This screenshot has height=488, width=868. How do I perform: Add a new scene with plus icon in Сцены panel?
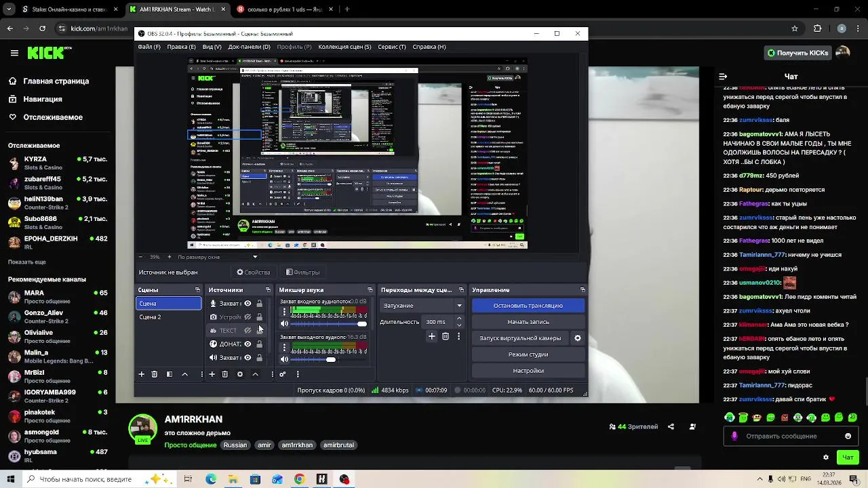(141, 374)
